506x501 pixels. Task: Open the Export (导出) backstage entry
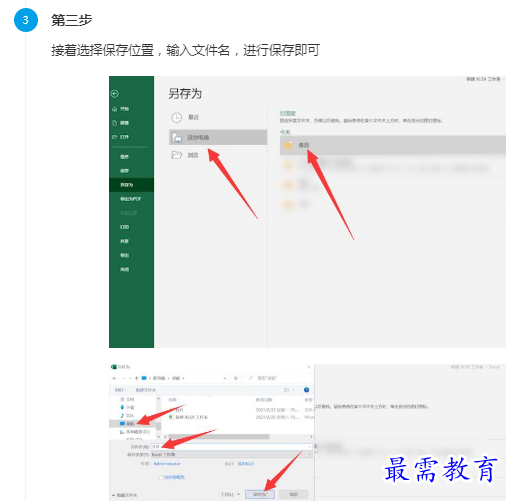pyautogui.click(x=124, y=255)
